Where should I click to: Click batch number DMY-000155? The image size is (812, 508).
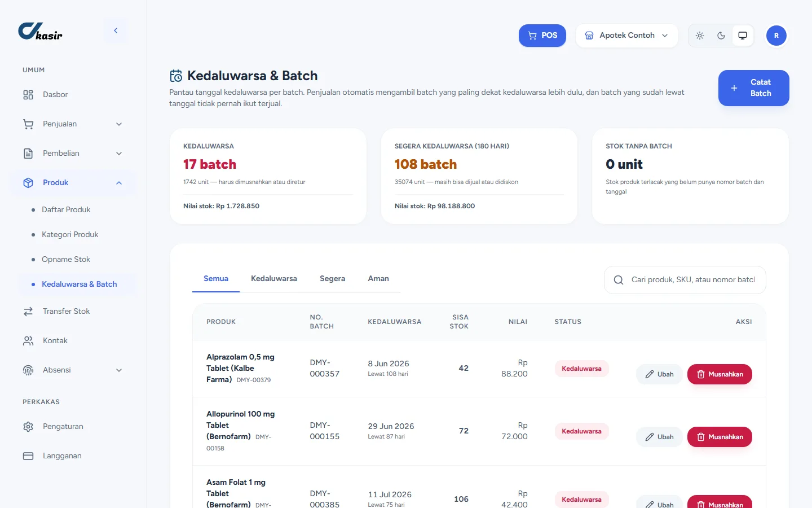point(325,431)
